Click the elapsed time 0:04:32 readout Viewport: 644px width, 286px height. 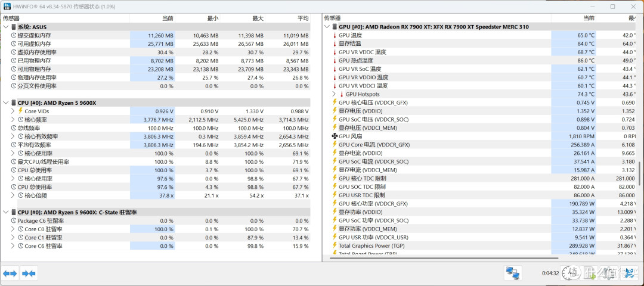(x=550, y=273)
